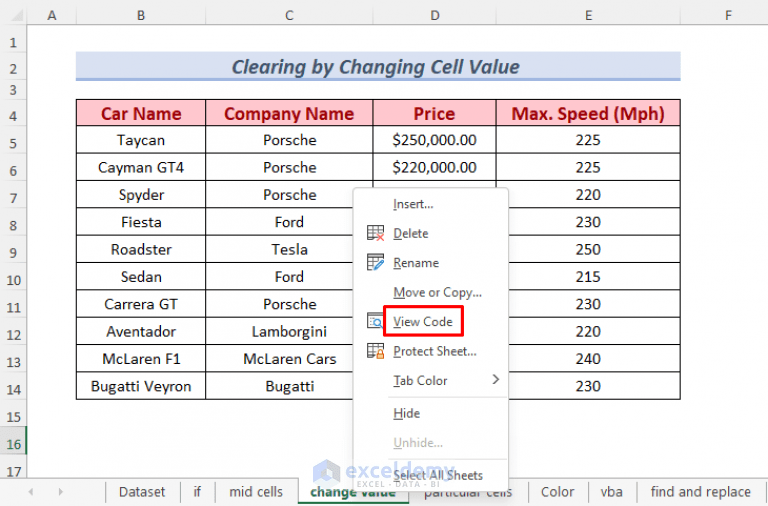Click the McLaren F1 cell
Image resolution: width=768 pixels, height=506 pixels.
click(x=141, y=359)
